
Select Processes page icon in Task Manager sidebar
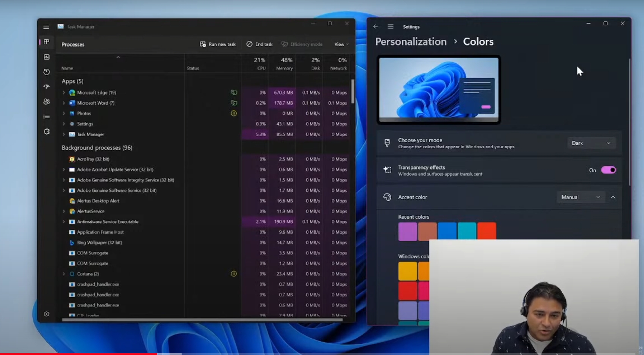tap(47, 42)
